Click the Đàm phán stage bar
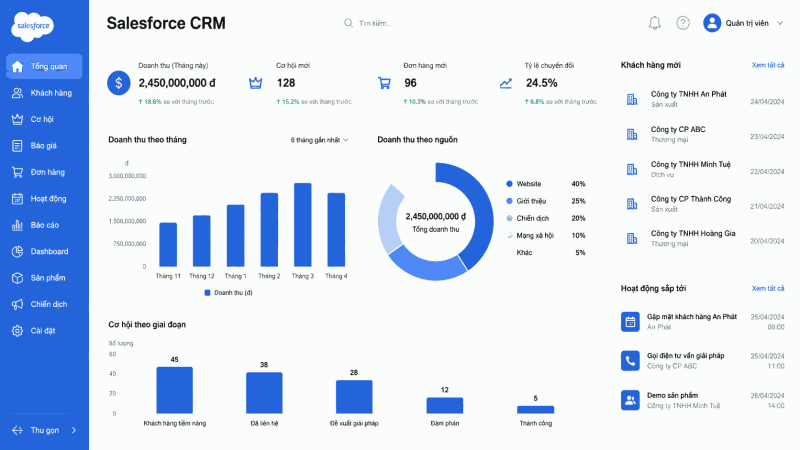Image resolution: width=800 pixels, height=450 pixels. [444, 406]
